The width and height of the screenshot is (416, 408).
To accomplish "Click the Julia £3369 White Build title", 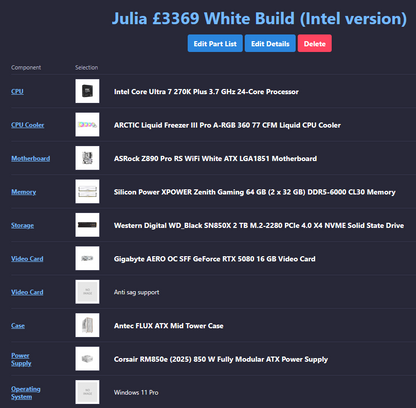I will [259, 18].
